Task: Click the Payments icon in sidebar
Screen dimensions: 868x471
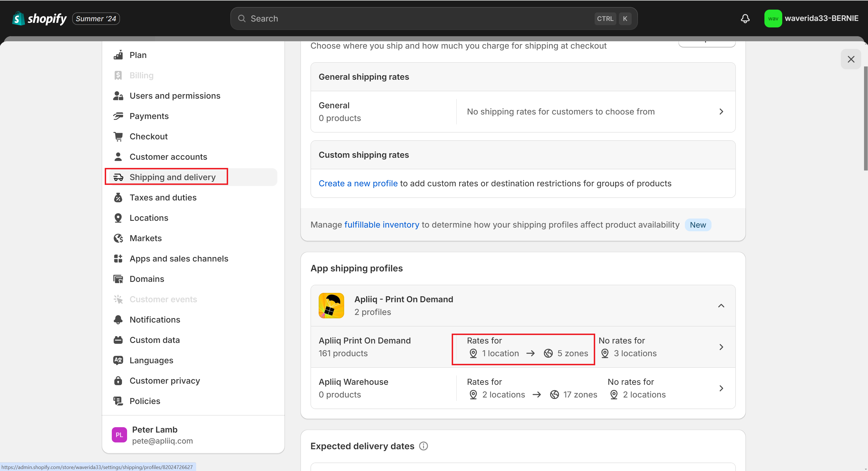Action: 118,116
